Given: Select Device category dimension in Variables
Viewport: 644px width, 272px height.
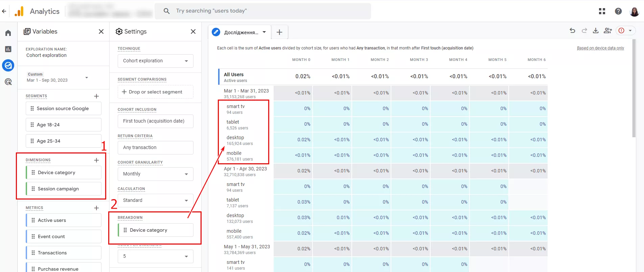Looking at the screenshot, I should point(64,172).
